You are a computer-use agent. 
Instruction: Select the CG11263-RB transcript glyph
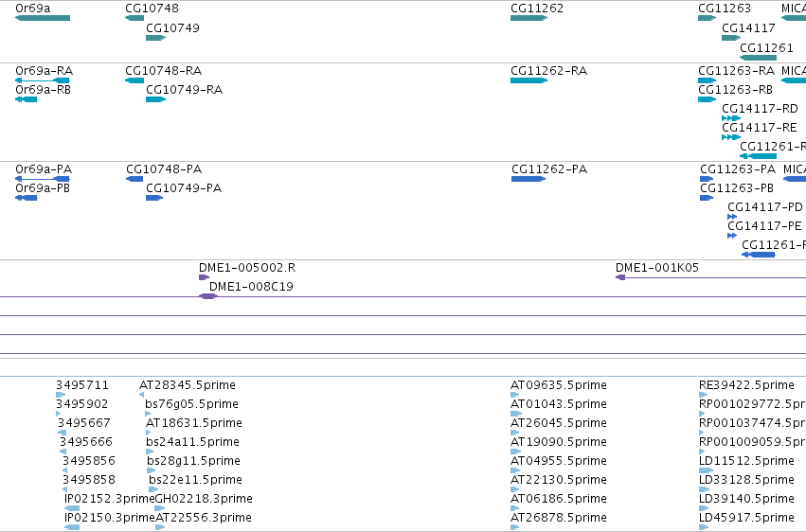click(707, 99)
